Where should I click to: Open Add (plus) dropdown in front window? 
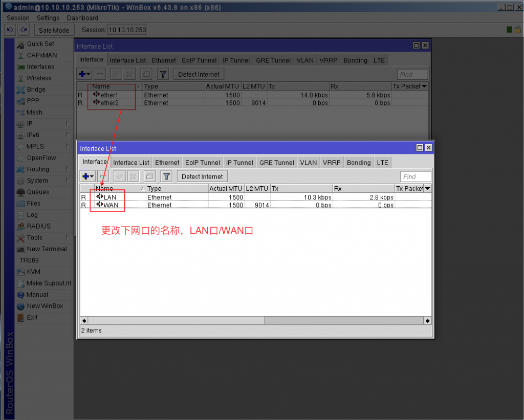[88, 176]
